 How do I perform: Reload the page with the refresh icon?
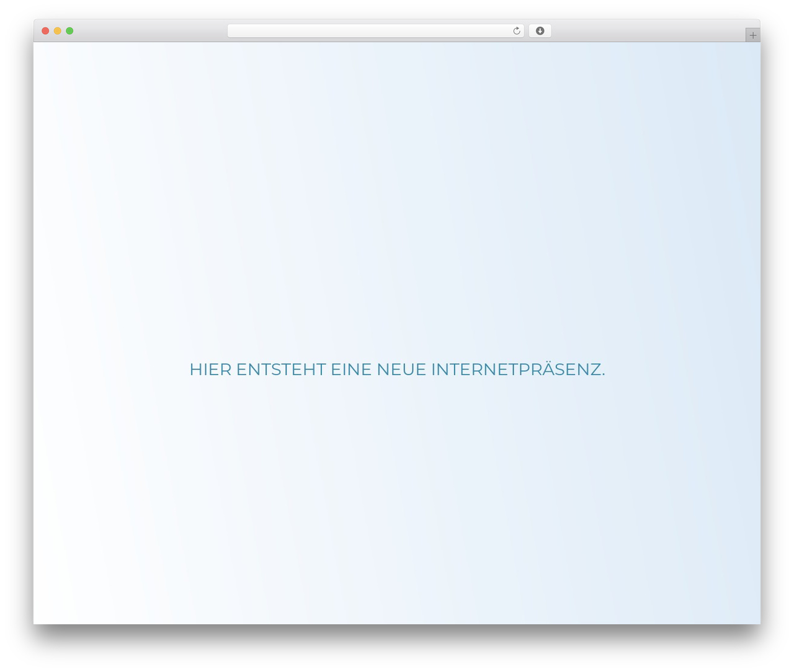pos(517,31)
